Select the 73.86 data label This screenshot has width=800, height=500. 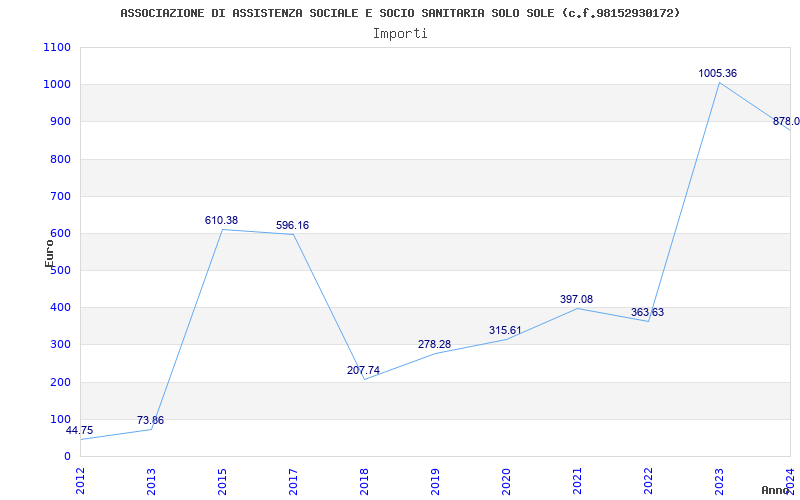tap(151, 420)
